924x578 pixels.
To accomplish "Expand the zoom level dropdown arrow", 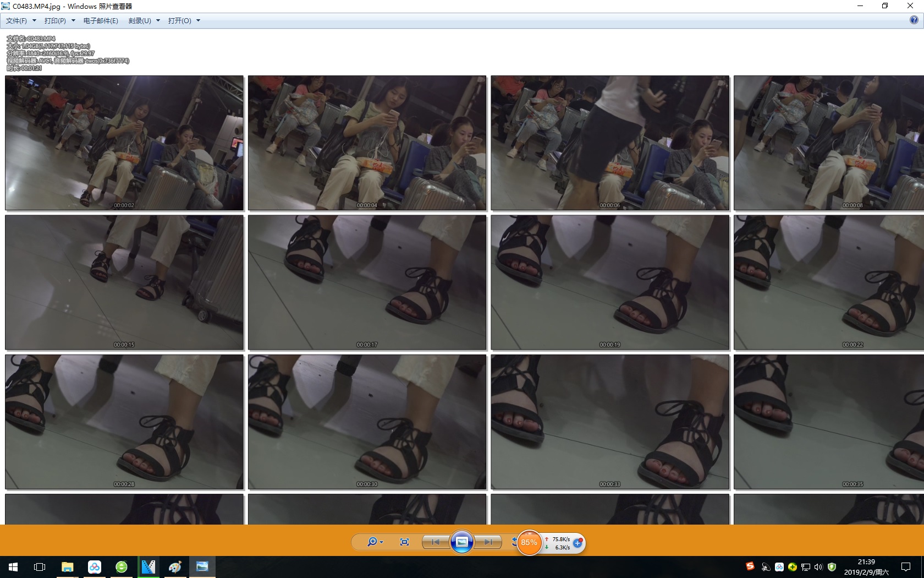I will pos(382,542).
